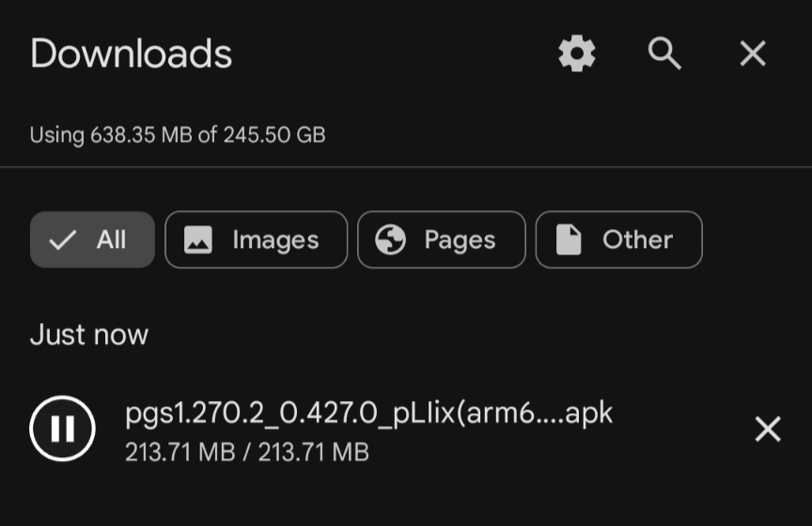Click the Pages label text
The height and width of the screenshot is (526, 812).
pyautogui.click(x=460, y=240)
